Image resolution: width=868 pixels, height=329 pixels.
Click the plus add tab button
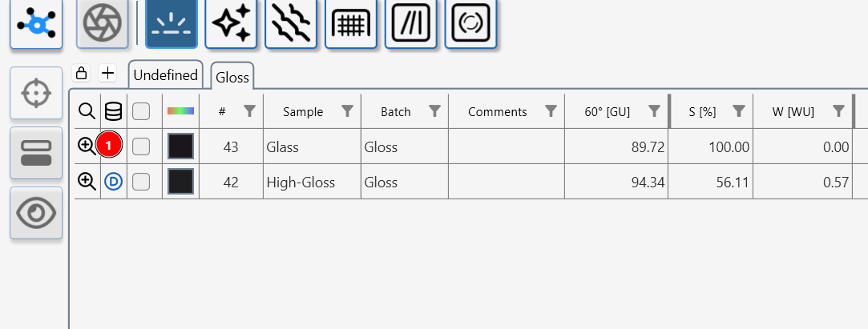pos(107,74)
